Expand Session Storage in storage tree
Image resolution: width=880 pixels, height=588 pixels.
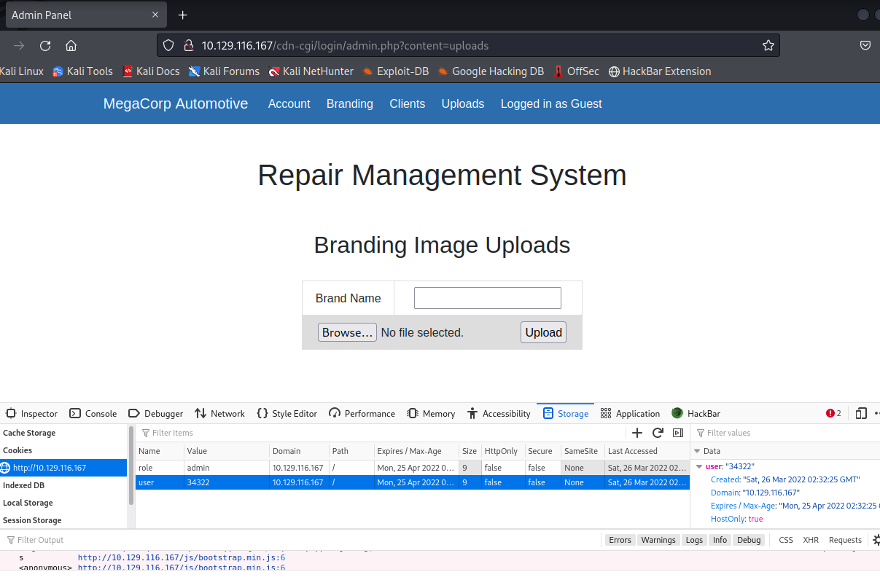[32, 520]
